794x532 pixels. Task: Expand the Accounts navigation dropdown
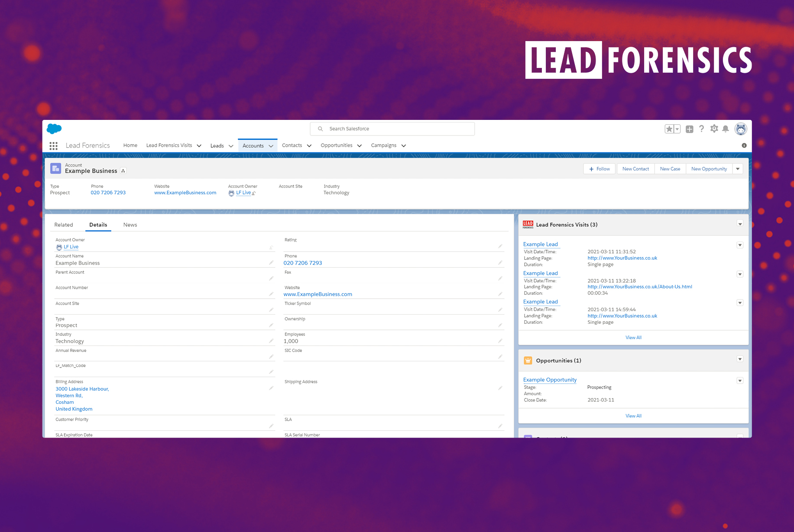pos(271,145)
